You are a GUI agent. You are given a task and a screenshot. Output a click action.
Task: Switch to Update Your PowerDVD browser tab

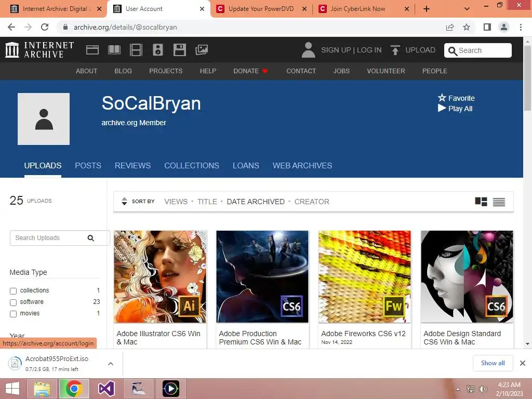(x=261, y=9)
